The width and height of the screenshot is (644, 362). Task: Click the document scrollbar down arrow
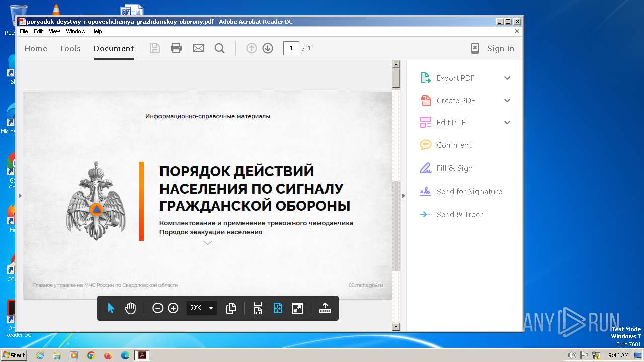[x=396, y=327]
